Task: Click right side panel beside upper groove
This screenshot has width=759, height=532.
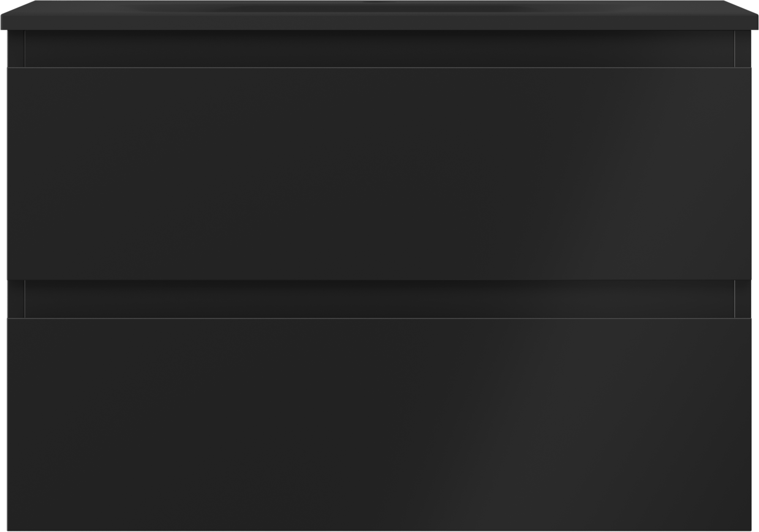Action: pos(742,49)
